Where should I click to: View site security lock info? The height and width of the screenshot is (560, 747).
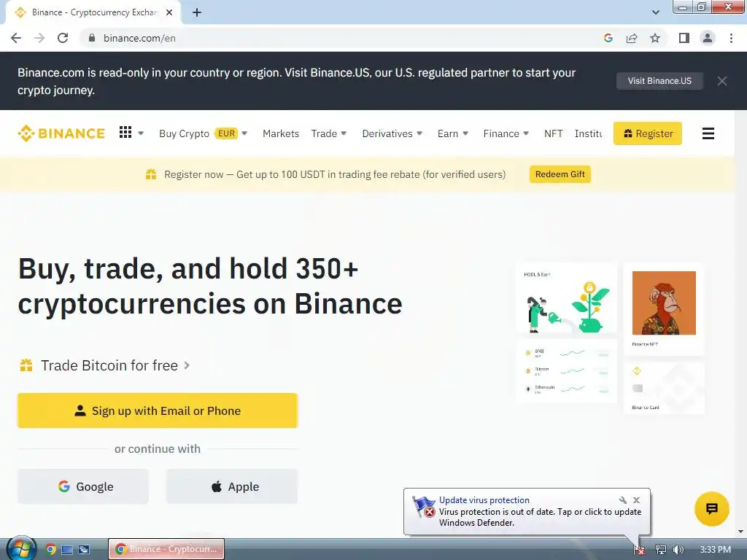click(x=92, y=38)
